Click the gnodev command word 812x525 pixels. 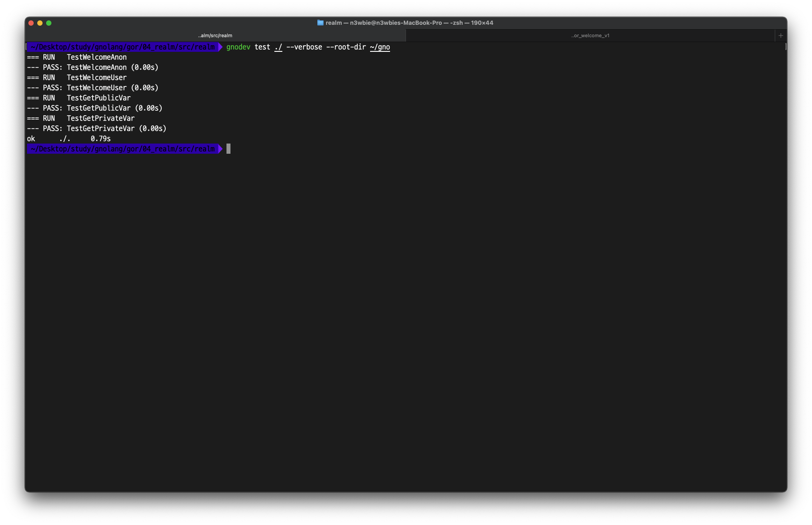(238, 47)
